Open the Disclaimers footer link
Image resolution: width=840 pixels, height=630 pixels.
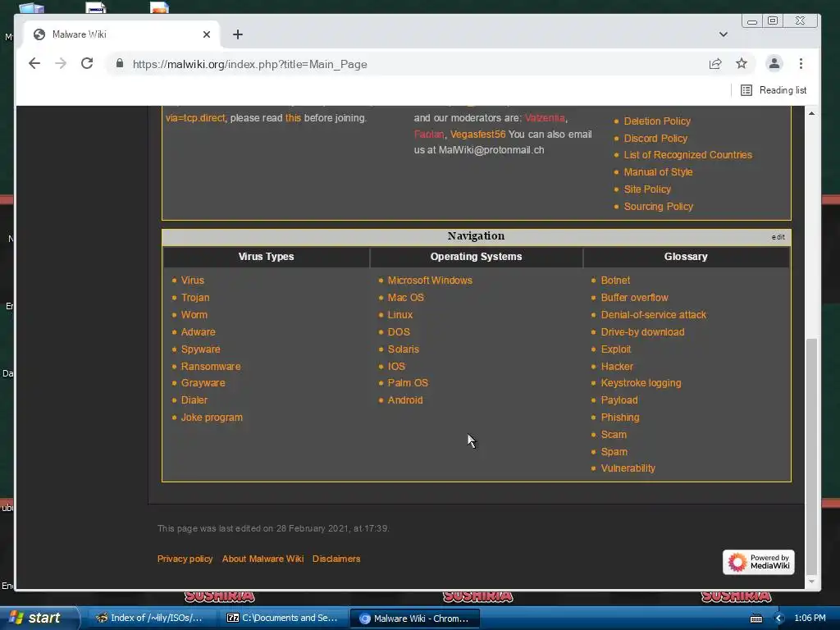(336, 559)
